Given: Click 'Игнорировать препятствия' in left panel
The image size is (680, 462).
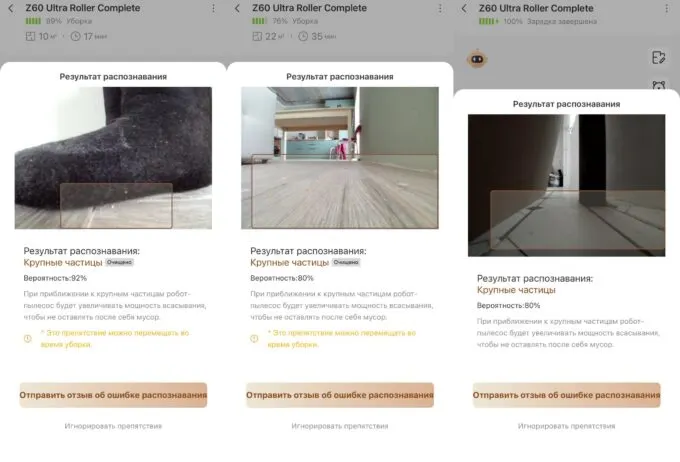Looking at the screenshot, I should (113, 426).
